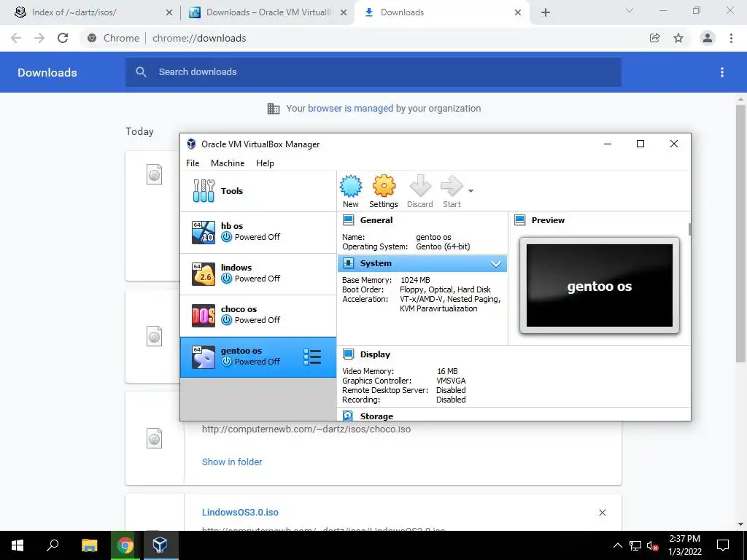Open the gentoo os machine menu icon
Image resolution: width=747 pixels, height=560 pixels.
tap(312, 357)
